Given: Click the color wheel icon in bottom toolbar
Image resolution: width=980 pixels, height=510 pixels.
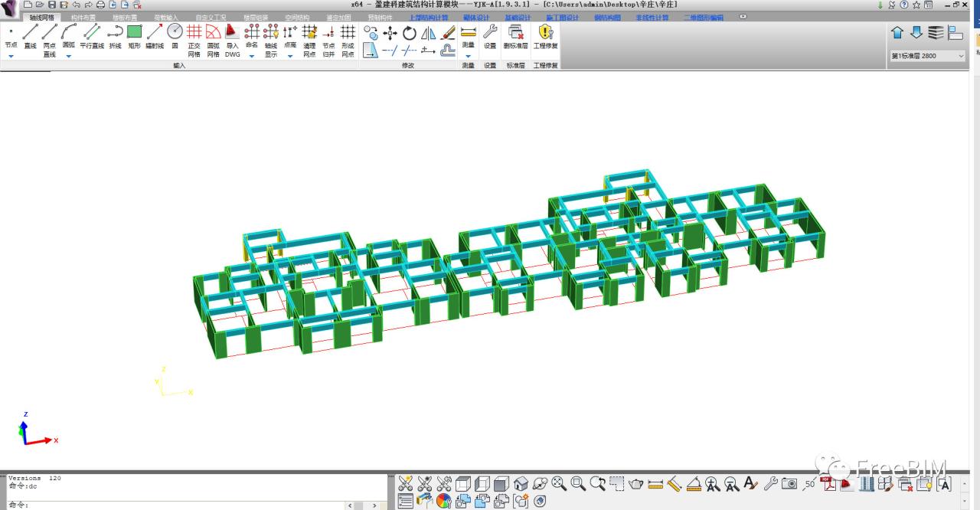Looking at the screenshot, I should (444, 502).
